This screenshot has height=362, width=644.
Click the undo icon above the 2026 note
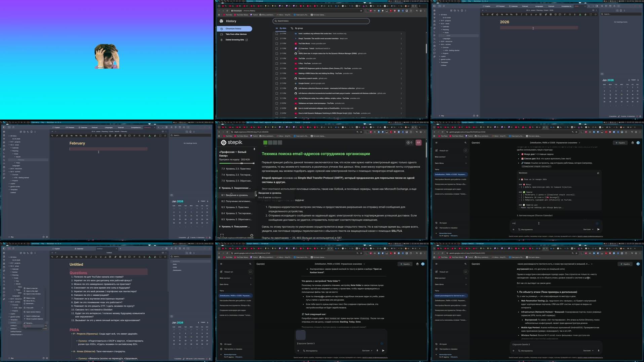click(x=483, y=14)
